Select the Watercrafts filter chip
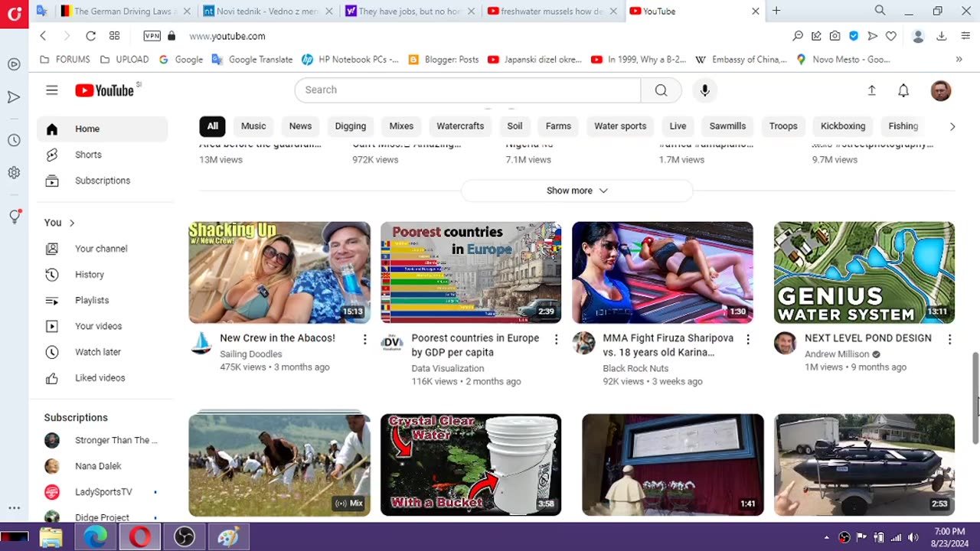This screenshot has height=551, width=980. click(460, 126)
